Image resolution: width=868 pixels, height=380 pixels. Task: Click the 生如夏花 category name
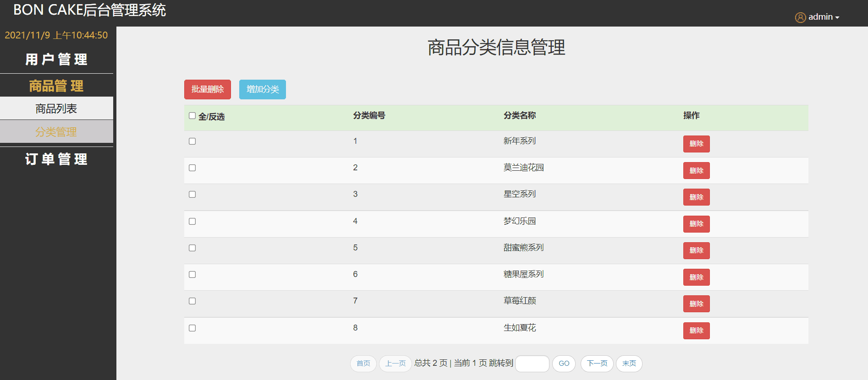pyautogui.click(x=520, y=328)
